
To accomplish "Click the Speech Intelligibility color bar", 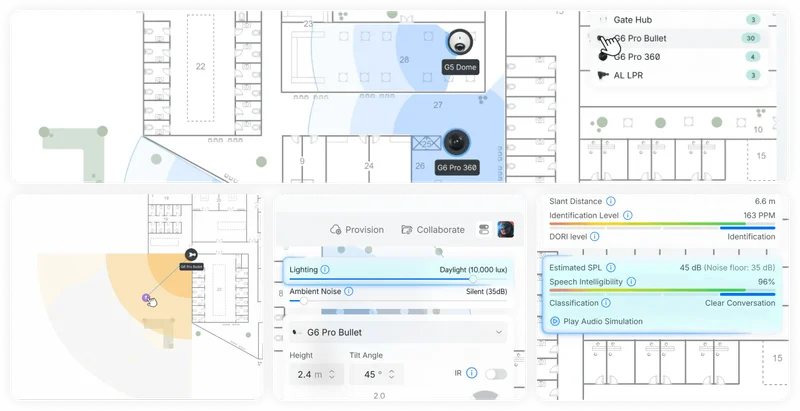I will pos(662,292).
